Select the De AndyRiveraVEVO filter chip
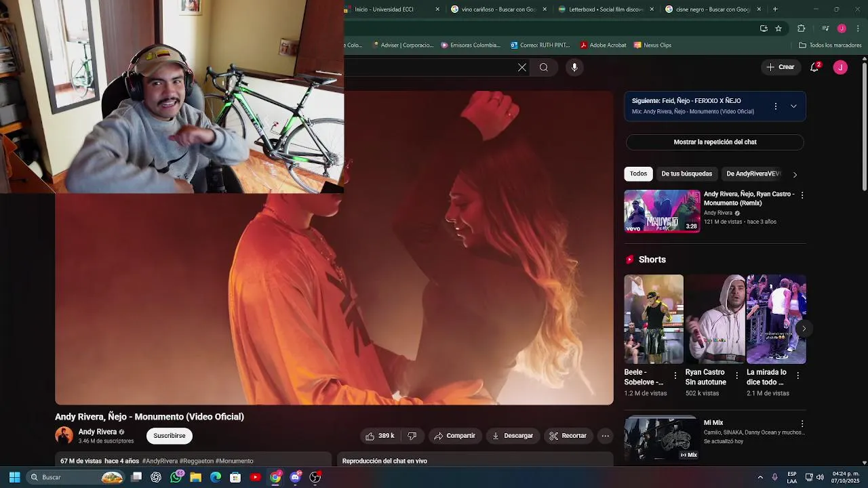Screen dimensions: 868x488 pyautogui.click(x=753, y=174)
